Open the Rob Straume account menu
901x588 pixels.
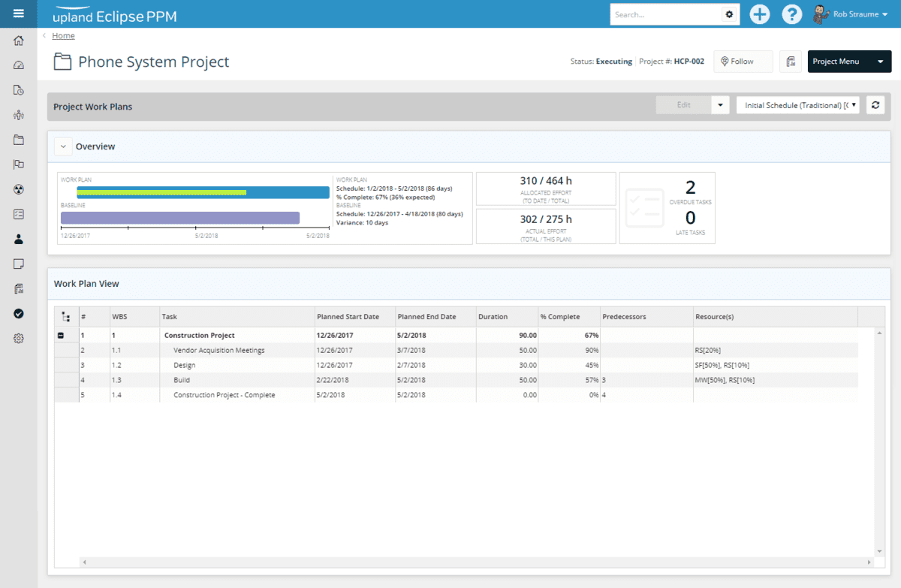(851, 14)
